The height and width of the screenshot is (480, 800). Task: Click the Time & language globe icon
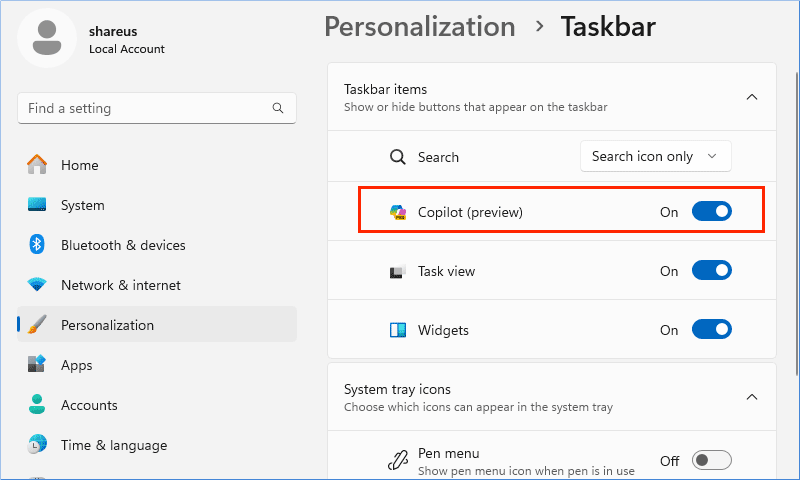[37, 444]
